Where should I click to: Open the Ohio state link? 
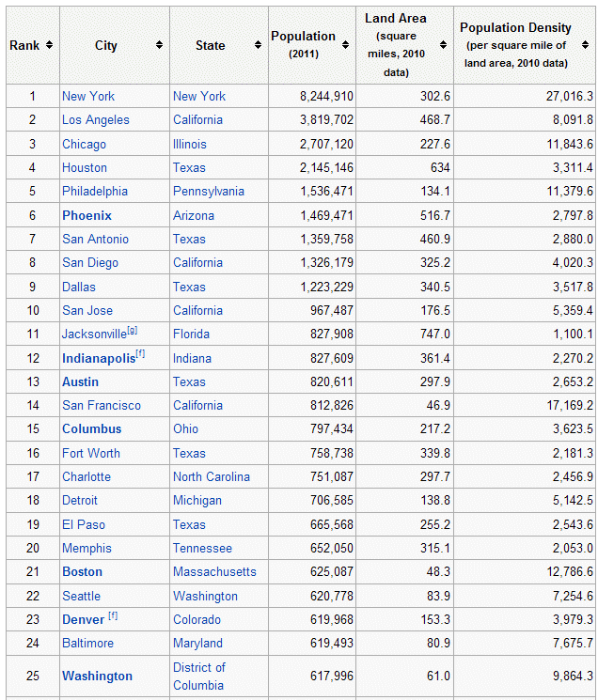coord(185,429)
